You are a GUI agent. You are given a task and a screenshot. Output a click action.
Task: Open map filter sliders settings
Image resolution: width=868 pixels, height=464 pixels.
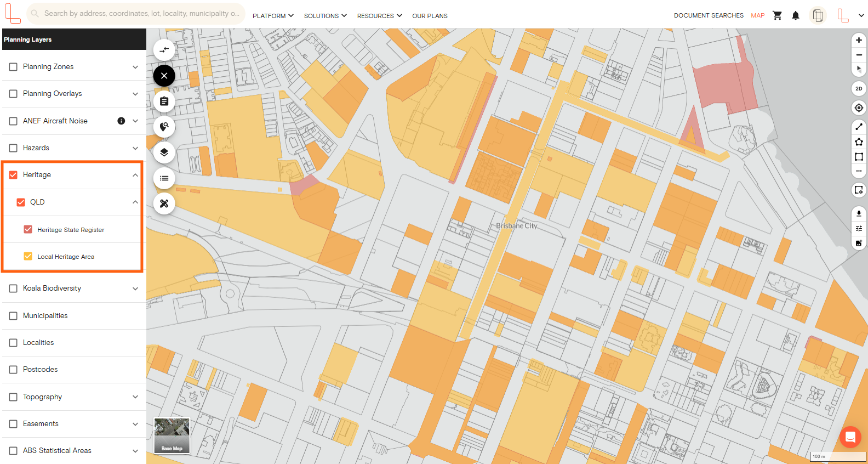pos(859,228)
